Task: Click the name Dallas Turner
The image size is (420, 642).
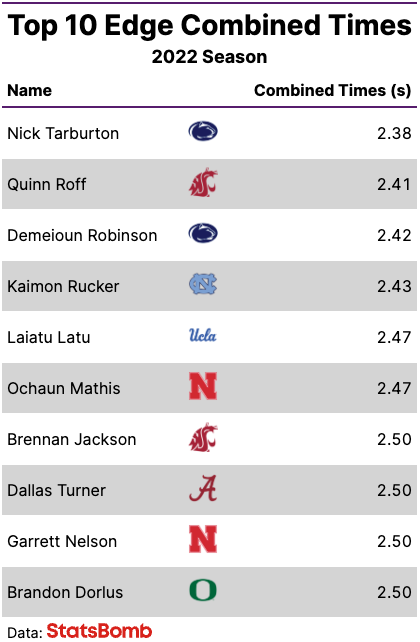Action: coord(56,491)
